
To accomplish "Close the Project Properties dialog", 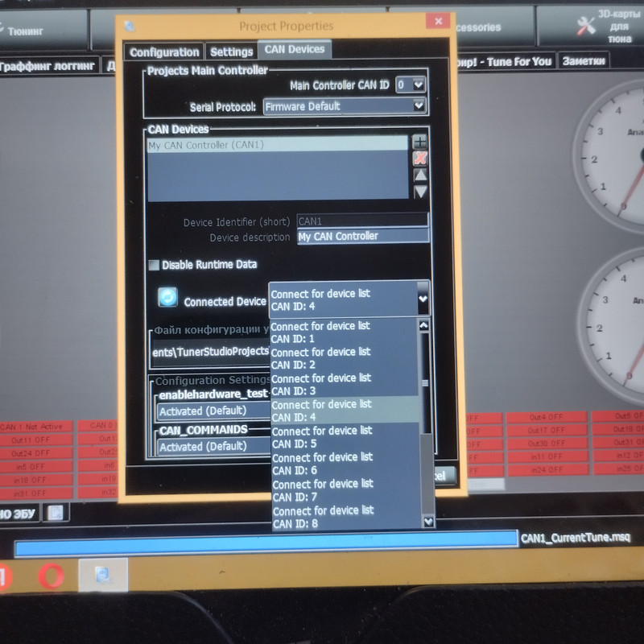I will click(x=438, y=21).
